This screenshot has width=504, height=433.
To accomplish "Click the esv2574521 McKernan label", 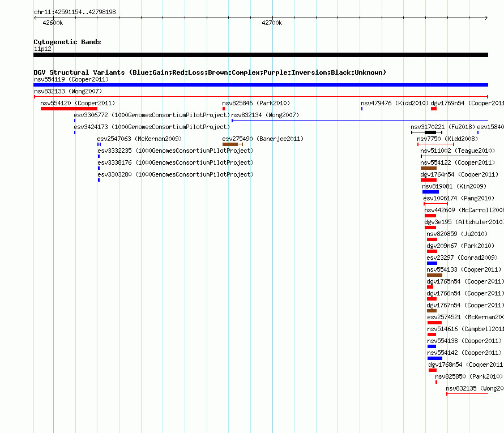I will (465, 317).
